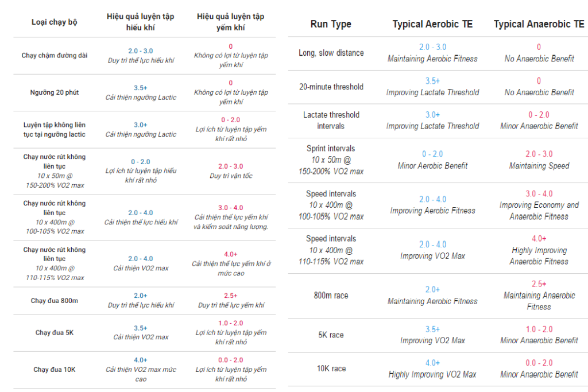This screenshot has height=392, width=588.
Task: Click the 'Typical Anaerobic TE' header
Action: [x=539, y=24]
